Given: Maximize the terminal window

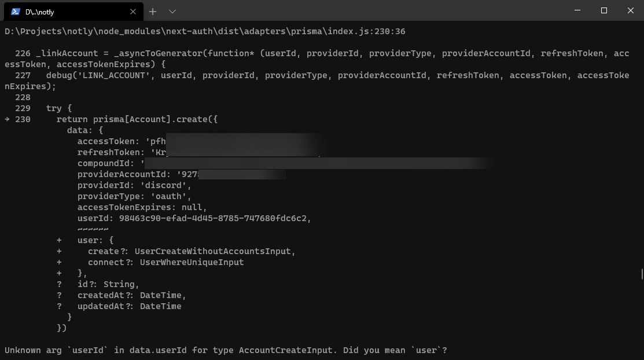Looking at the screenshot, I should pos(603,10).
